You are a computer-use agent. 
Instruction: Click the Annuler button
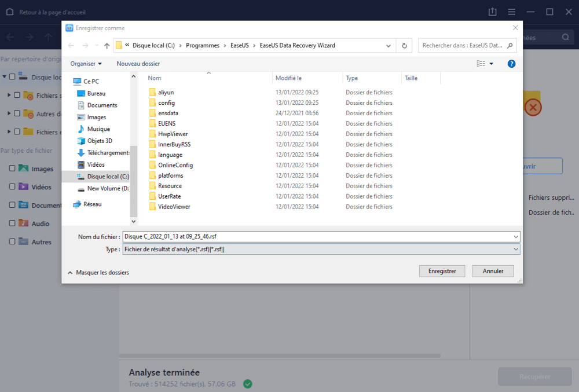[x=493, y=271]
